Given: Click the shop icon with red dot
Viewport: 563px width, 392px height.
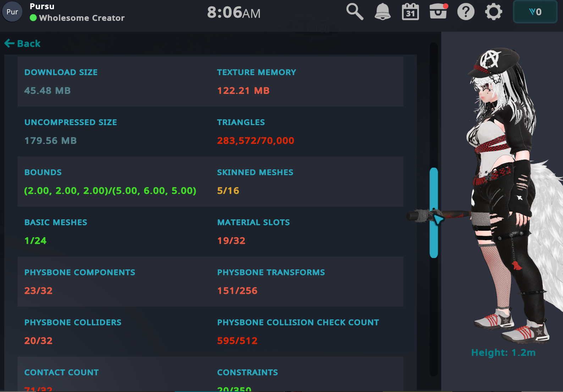Looking at the screenshot, I should [x=438, y=12].
